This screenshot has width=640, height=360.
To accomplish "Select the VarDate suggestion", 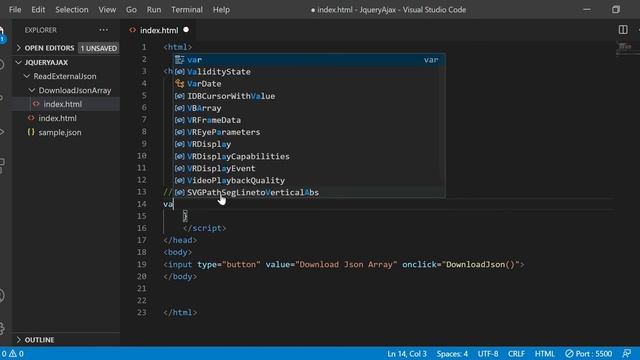I will (x=309, y=84).
